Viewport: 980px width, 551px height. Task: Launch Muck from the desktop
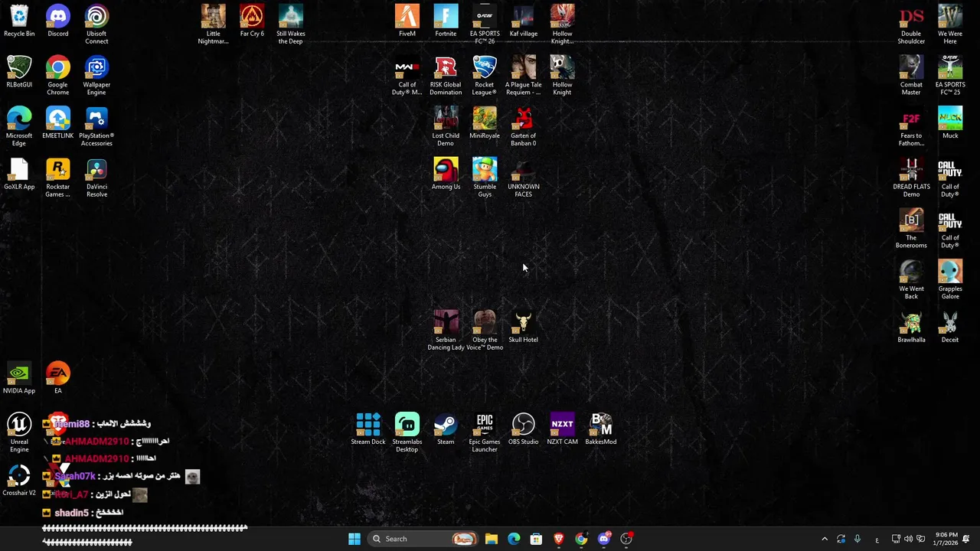950,123
